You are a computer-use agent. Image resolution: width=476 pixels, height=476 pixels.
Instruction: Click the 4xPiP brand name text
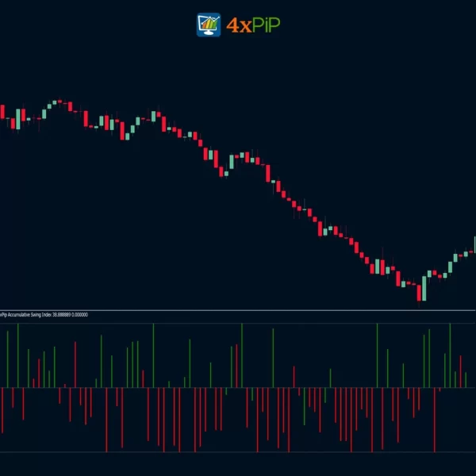[253, 25]
